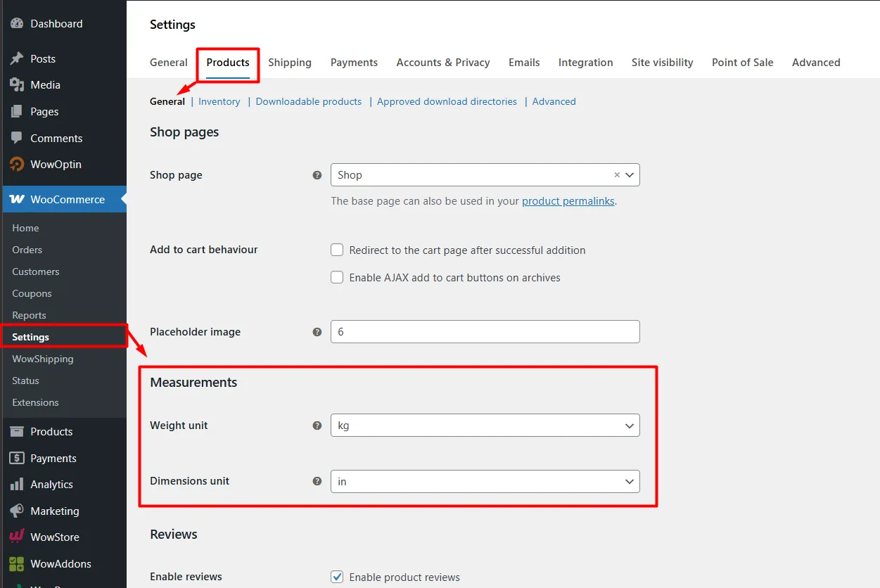
Task: Click the Marketing megaphone icon
Action: tap(15, 511)
